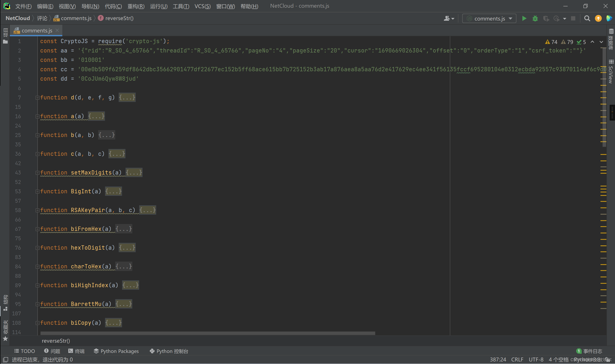Click the stop process square icon
This screenshot has height=364, width=615.
point(573,18)
